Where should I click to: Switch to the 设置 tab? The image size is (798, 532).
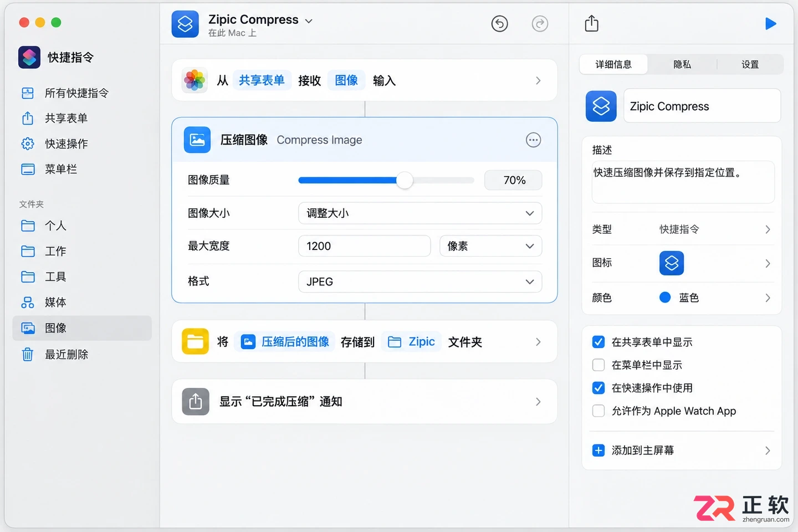coord(750,64)
